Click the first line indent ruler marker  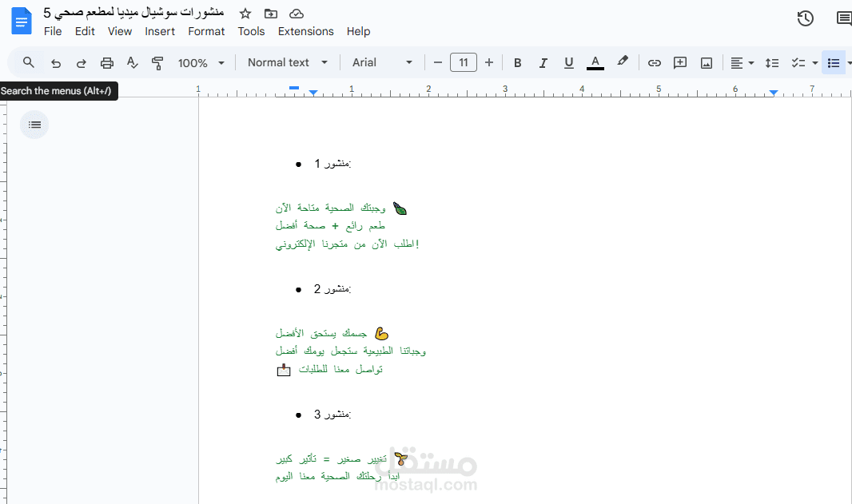(x=294, y=87)
